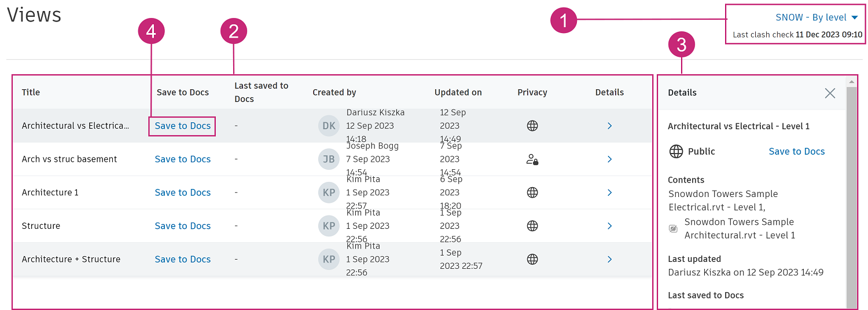Click globe privacy icon in Structure row
This screenshot has height=310, width=868.
click(532, 226)
